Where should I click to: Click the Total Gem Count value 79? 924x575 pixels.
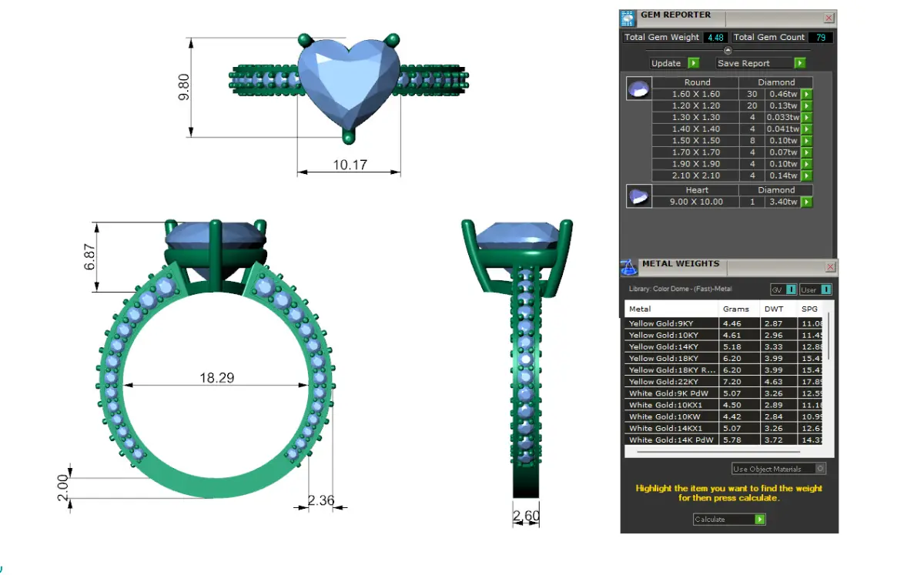[x=821, y=37]
